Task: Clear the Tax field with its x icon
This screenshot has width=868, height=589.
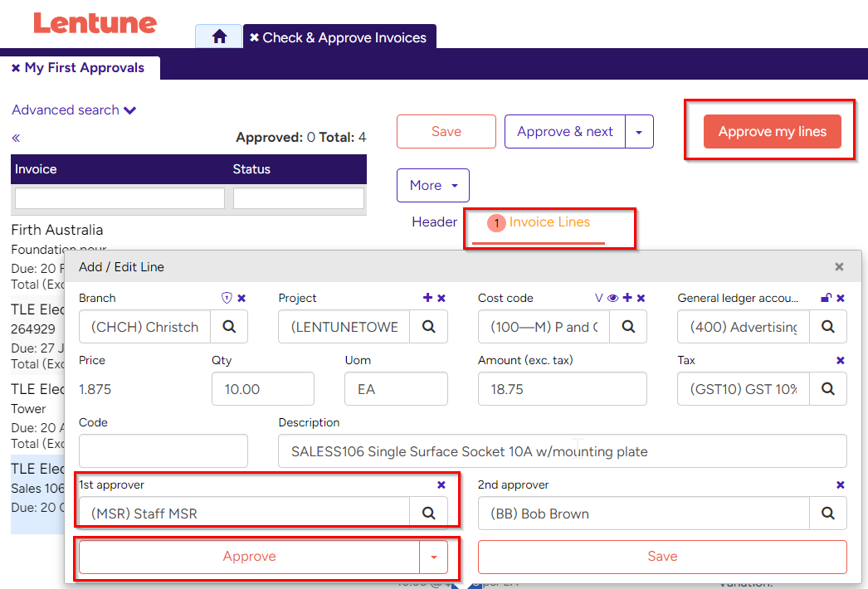Action: pyautogui.click(x=840, y=360)
